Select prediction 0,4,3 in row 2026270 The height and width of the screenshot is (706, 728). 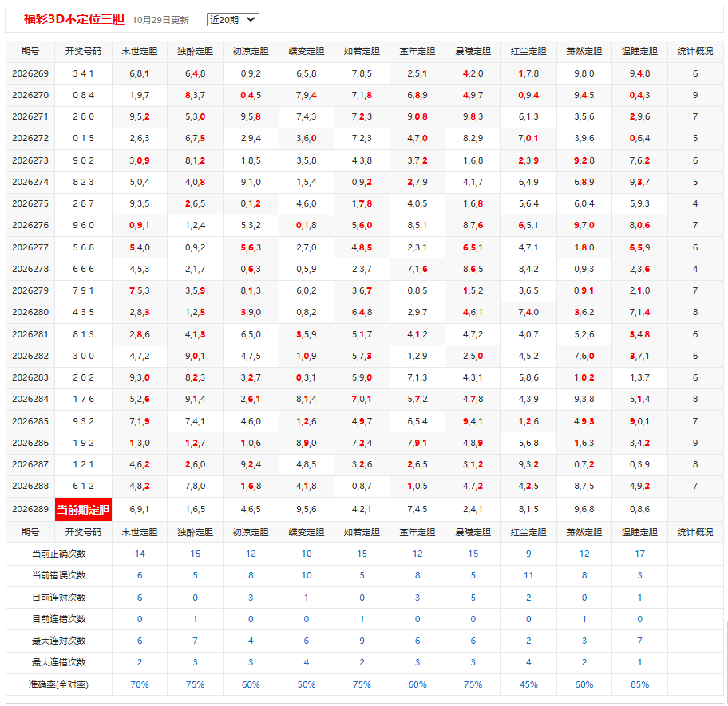coord(639,95)
